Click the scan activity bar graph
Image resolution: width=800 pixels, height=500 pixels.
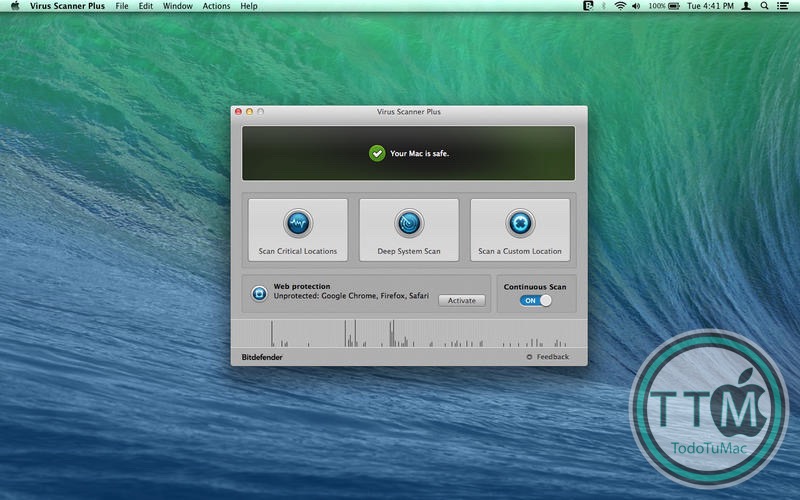pos(409,334)
